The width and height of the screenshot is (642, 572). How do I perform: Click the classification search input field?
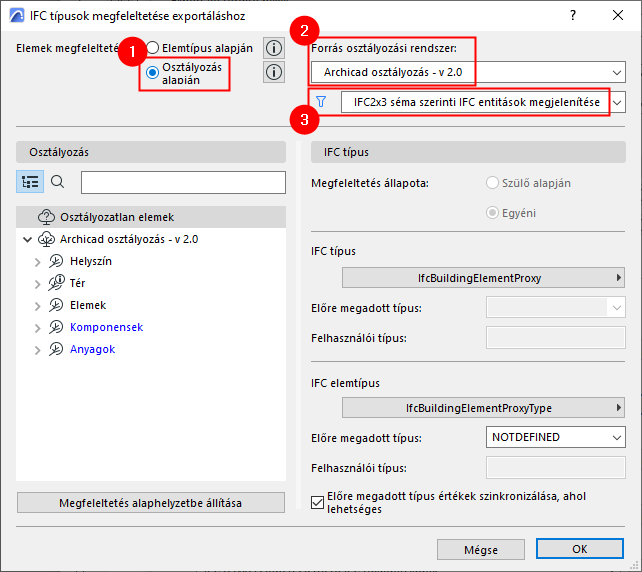point(183,182)
